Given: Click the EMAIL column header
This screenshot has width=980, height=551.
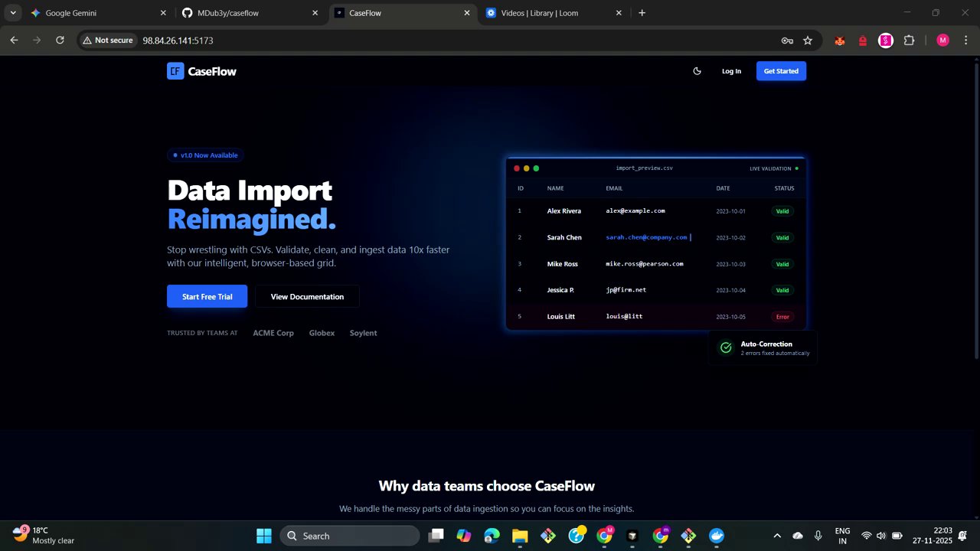Looking at the screenshot, I should [x=614, y=188].
